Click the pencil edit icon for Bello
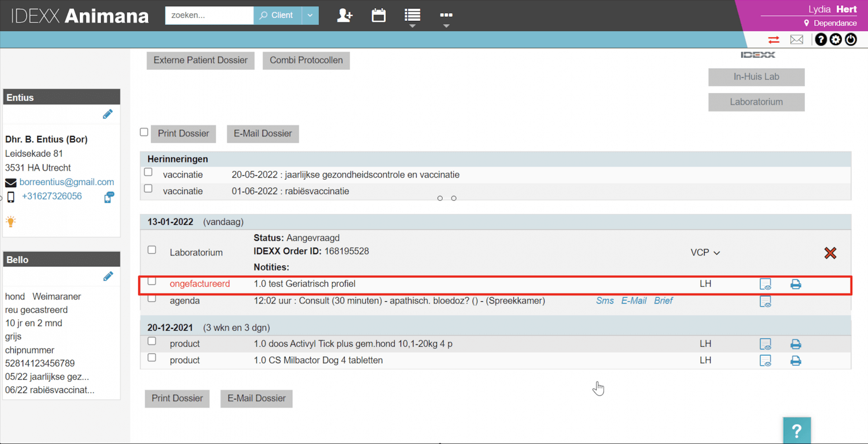The height and width of the screenshot is (444, 868). coord(108,276)
